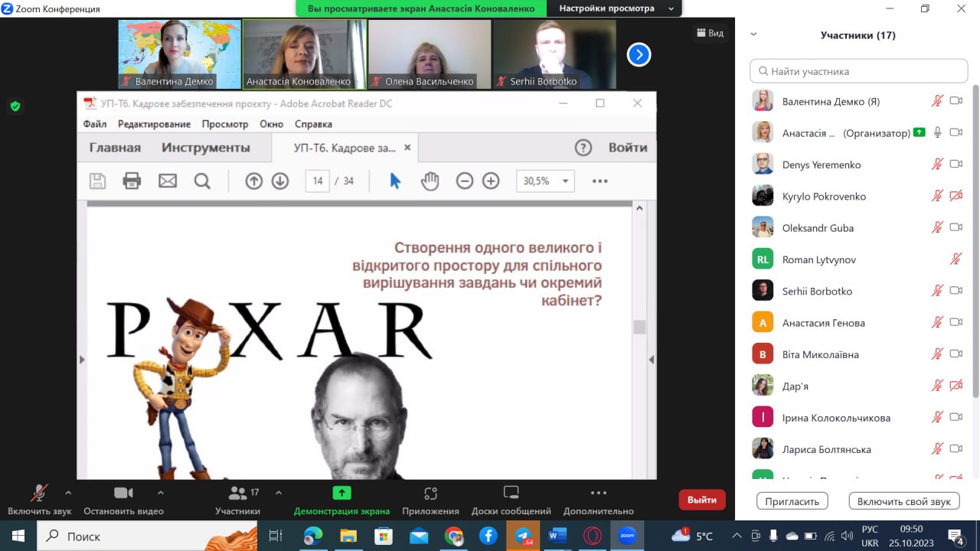Open more tools ellipsis in Acrobat toolbar
Screen dimensions: 980x551
coord(600,181)
